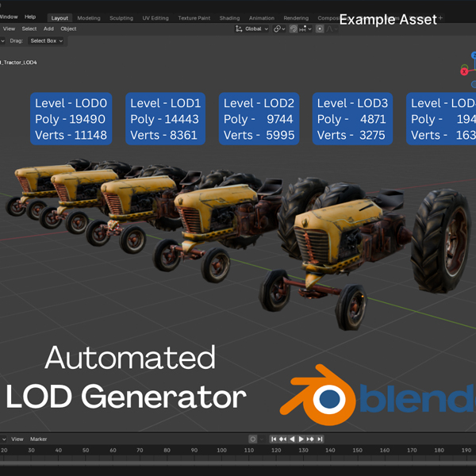
Task: Jump to the previous keyframe
Action: pyautogui.click(x=282, y=439)
